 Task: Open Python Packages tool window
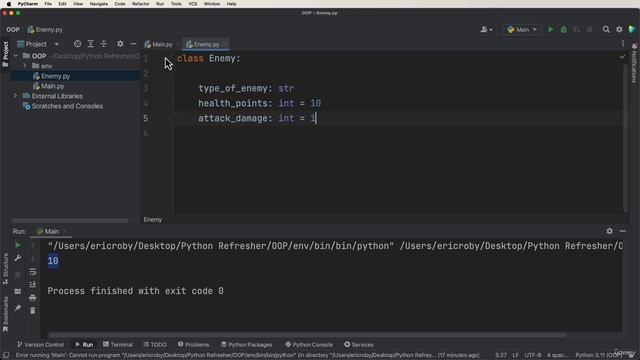pyautogui.click(x=247, y=344)
